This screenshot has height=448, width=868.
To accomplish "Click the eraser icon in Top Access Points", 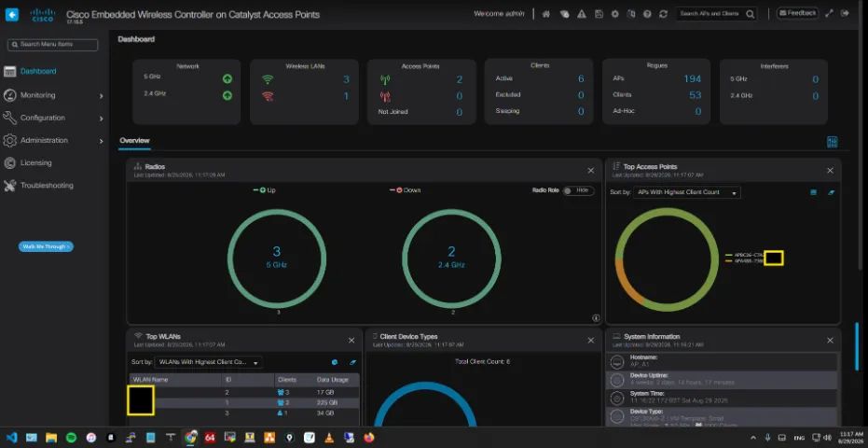I will coord(832,192).
